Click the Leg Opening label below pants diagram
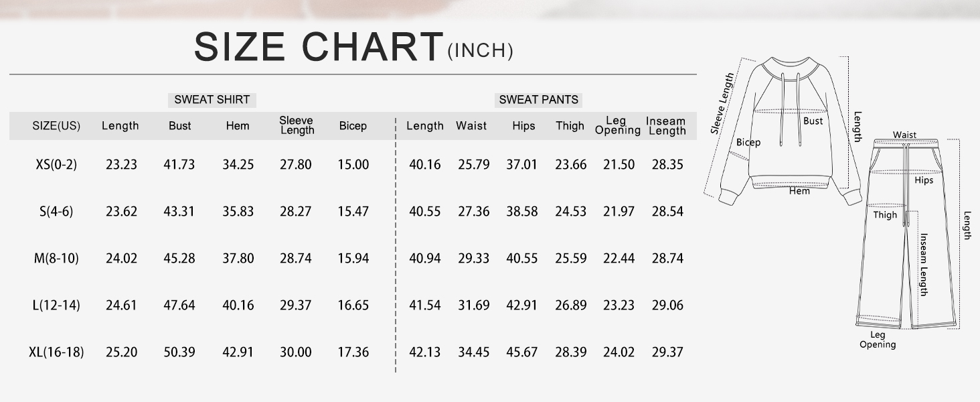The image size is (980, 402). [x=878, y=340]
